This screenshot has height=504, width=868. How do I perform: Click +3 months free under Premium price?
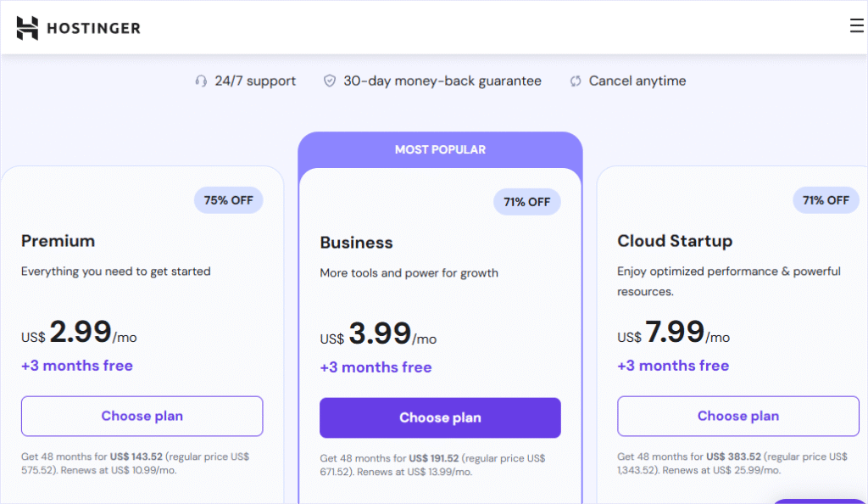pyautogui.click(x=76, y=366)
